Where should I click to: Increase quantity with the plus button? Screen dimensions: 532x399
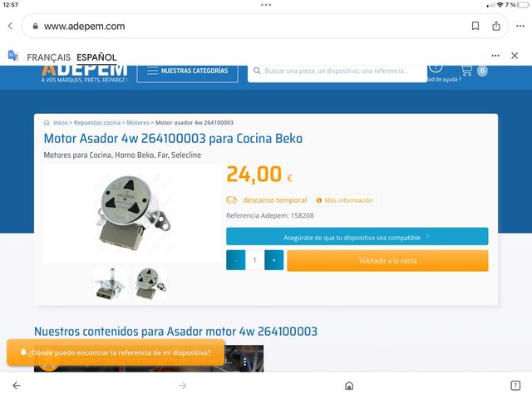click(273, 260)
